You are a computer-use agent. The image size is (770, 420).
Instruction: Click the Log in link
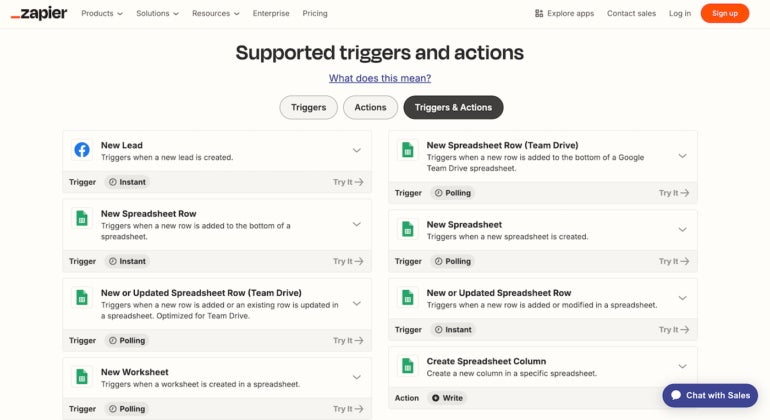[x=680, y=13]
